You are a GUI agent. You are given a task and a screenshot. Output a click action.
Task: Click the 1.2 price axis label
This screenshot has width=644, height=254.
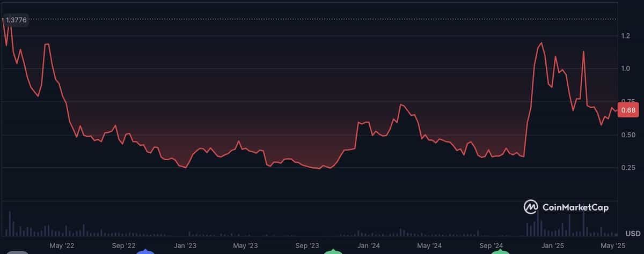pyautogui.click(x=626, y=36)
